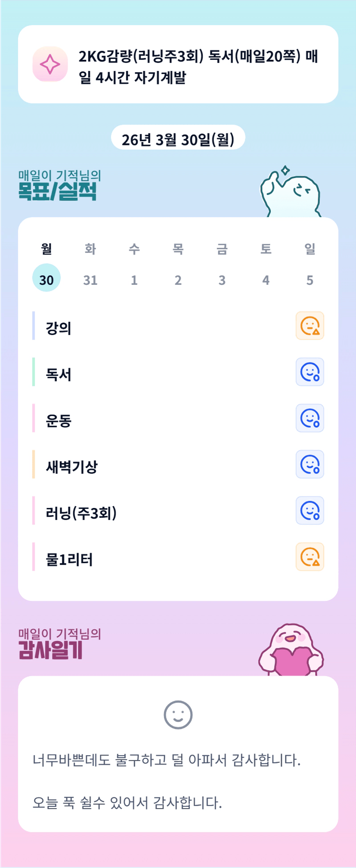Toggle the orange face status for 물1리터

(x=310, y=557)
